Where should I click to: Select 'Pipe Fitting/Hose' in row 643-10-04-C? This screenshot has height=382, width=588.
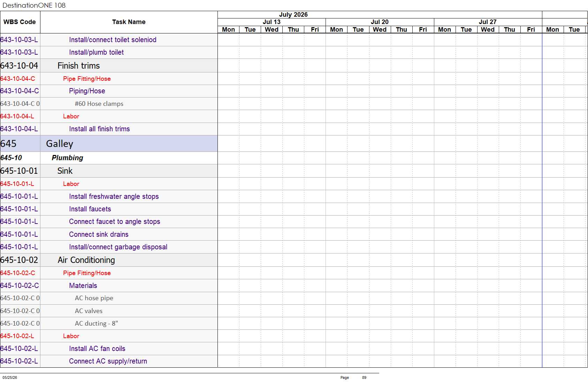(x=87, y=79)
